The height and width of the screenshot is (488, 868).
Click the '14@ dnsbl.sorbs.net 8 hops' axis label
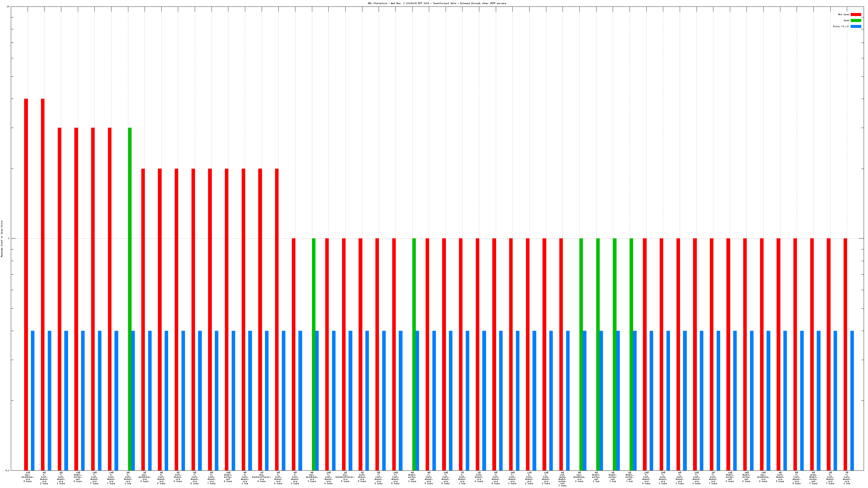pos(746,477)
